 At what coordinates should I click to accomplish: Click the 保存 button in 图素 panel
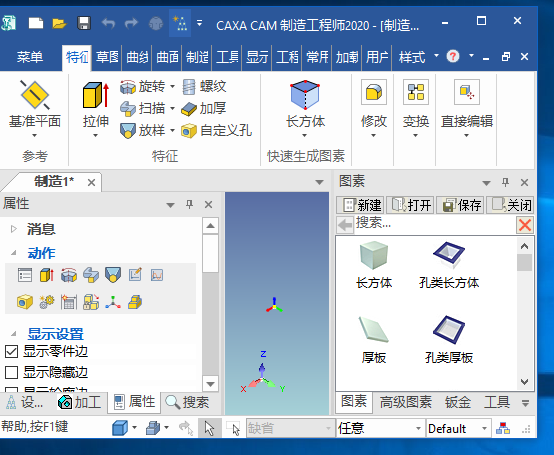(x=461, y=205)
